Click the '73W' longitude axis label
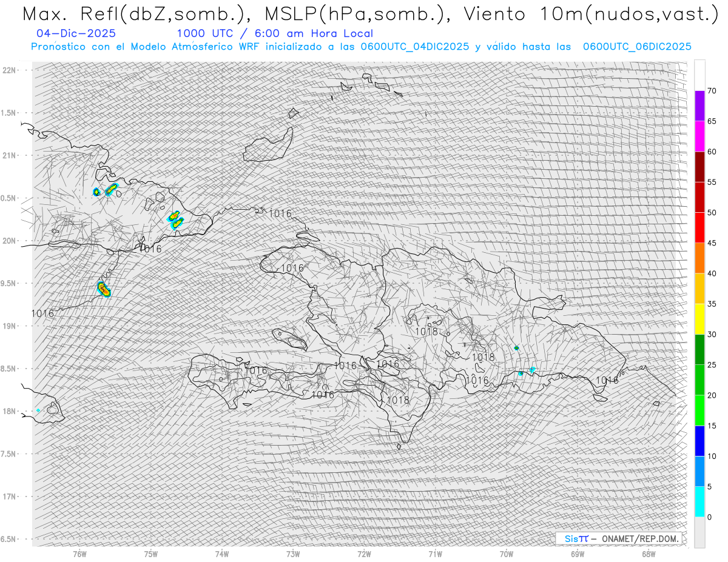 [x=293, y=554]
